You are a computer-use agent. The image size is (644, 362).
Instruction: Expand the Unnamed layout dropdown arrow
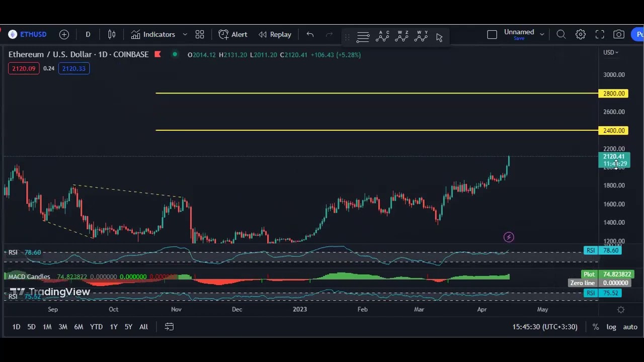tap(542, 34)
